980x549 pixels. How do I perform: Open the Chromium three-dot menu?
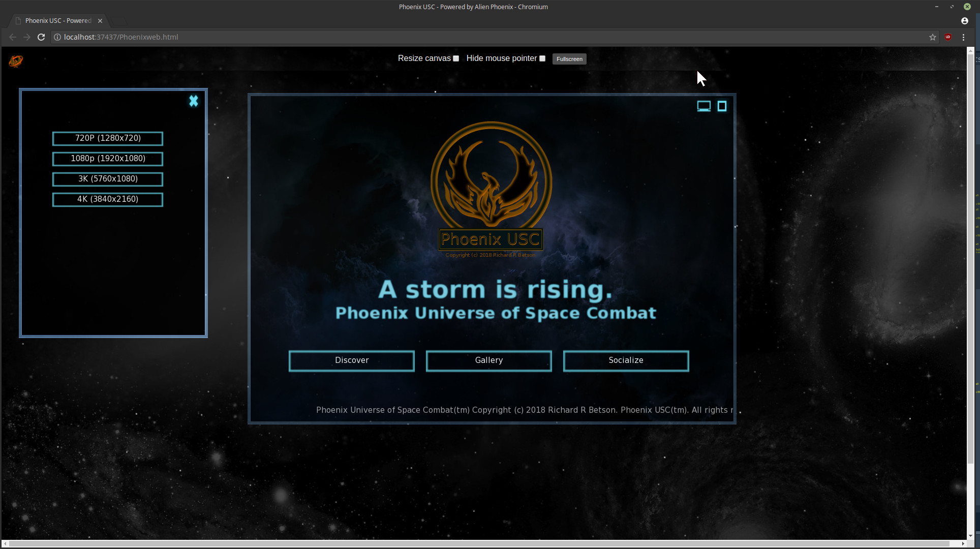[x=963, y=37]
